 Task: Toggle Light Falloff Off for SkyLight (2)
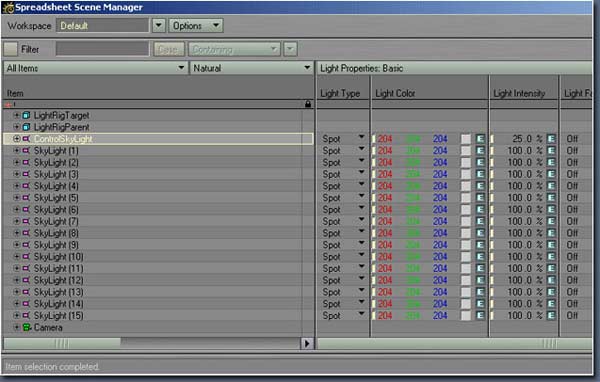click(572, 162)
